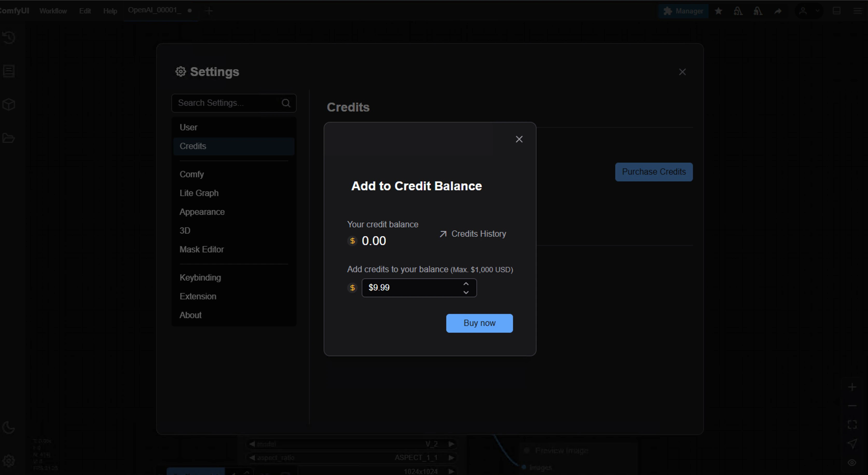Toggle fullscreen canvas view
The height and width of the screenshot is (475, 868).
(852, 424)
